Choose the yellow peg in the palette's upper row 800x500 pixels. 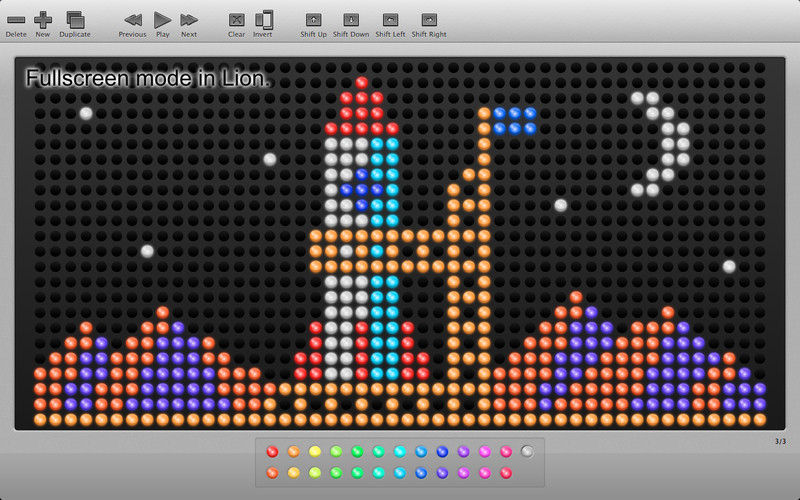coord(315,452)
